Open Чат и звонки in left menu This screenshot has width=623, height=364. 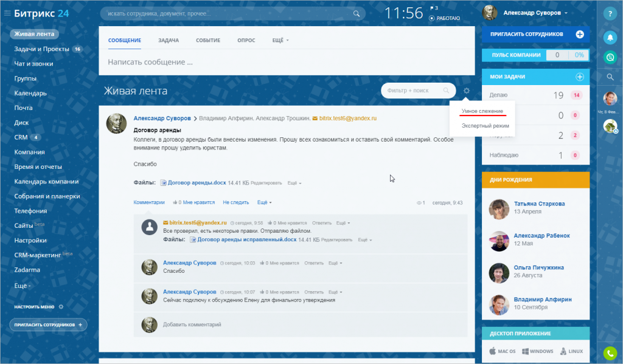point(34,64)
